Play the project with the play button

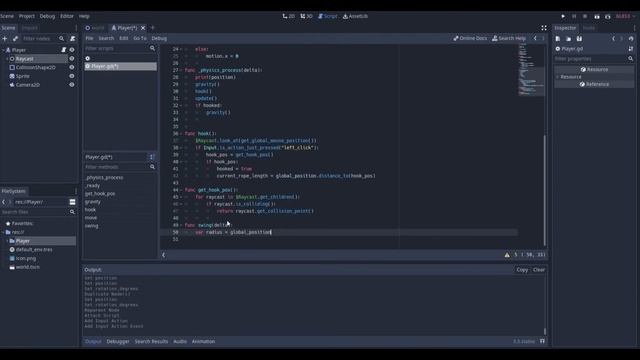point(563,16)
